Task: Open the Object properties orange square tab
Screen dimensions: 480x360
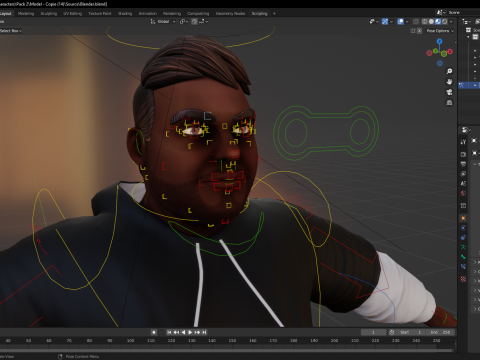Action: pos(463,218)
